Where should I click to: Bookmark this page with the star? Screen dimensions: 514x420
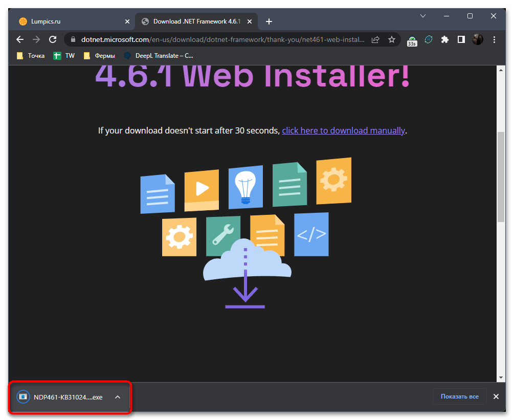(x=391, y=40)
